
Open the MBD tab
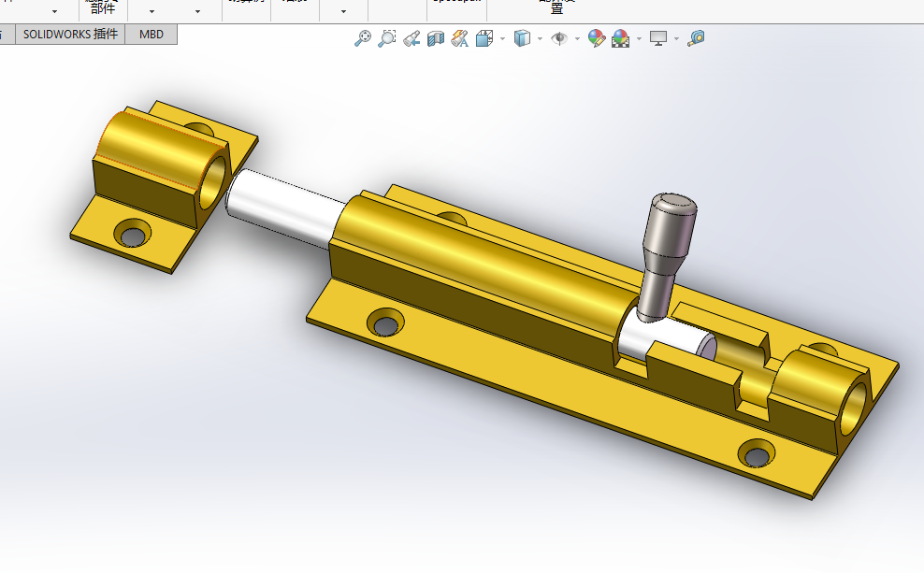click(151, 35)
